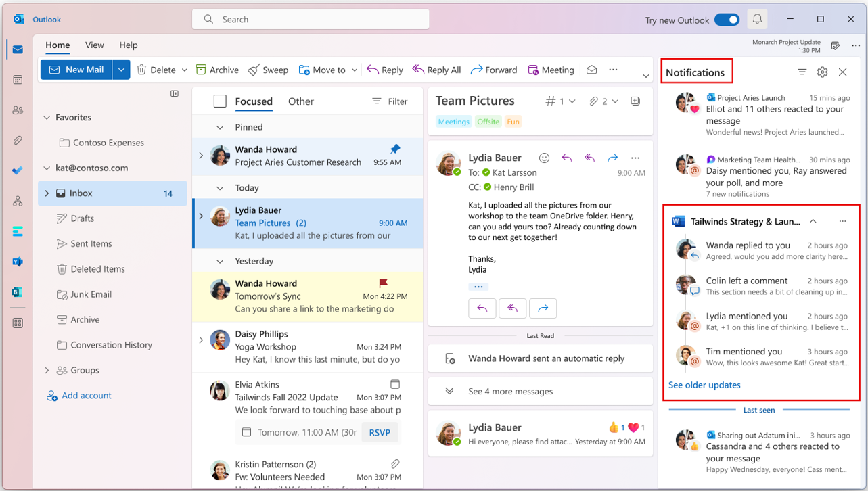Screen dimensions: 868x491
Task: Open the To Do checkmark app
Action: coord(18,171)
